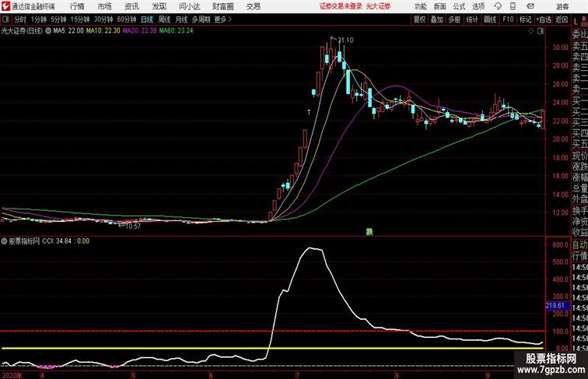Viewport: 588px width, 379px height.
Task: Click the 叠加 overlay button
Action: 437,19
